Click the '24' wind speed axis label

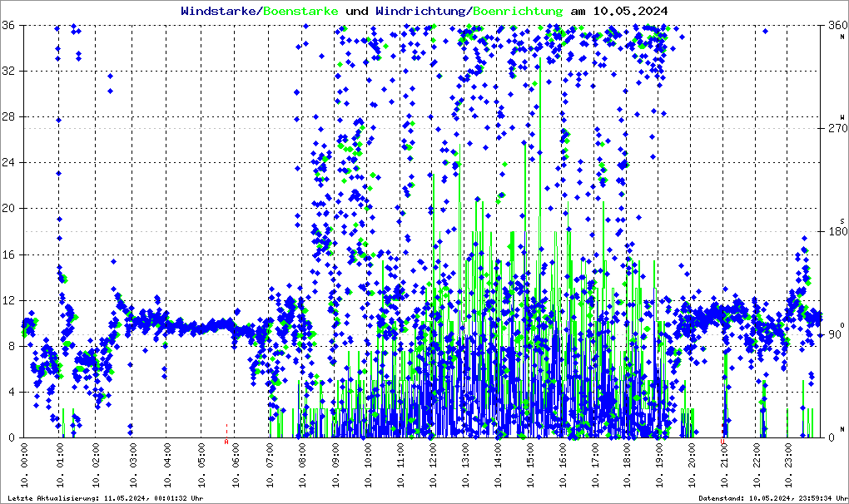point(8,162)
